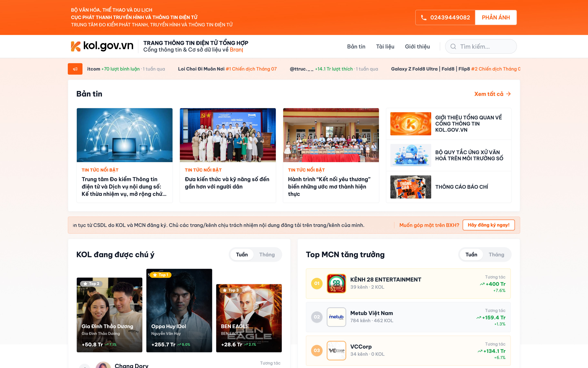The width and height of the screenshot is (588, 368).
Task: Click the Hãy đăng ký ngay! button
Action: 489,225
